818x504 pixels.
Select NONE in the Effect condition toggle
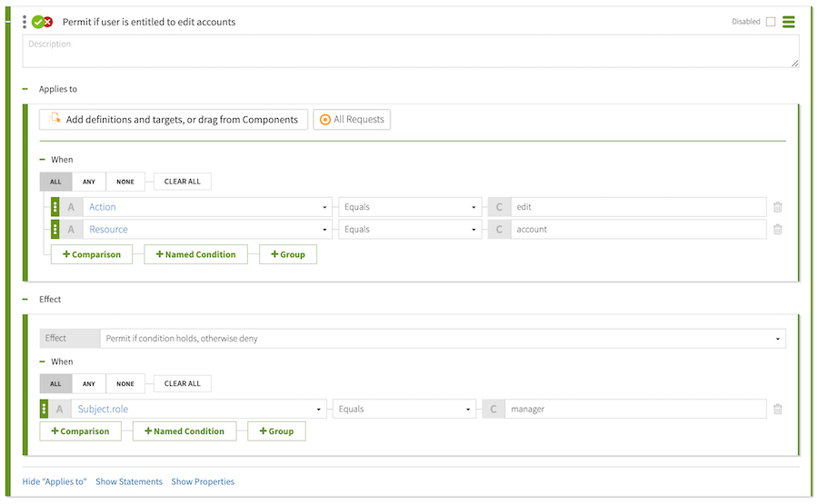[125, 383]
